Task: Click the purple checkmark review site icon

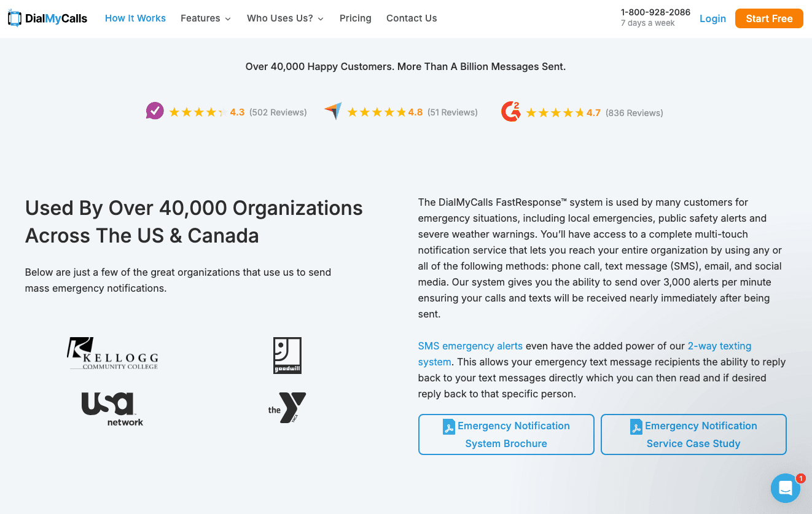Action: pyautogui.click(x=155, y=111)
